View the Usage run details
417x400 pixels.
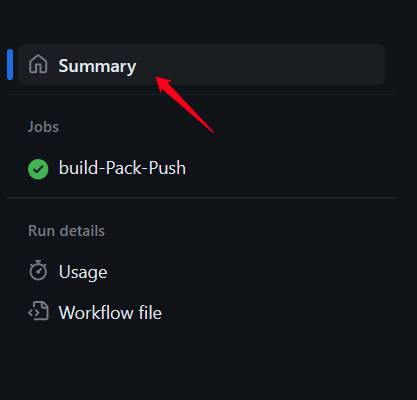(201, 272)
